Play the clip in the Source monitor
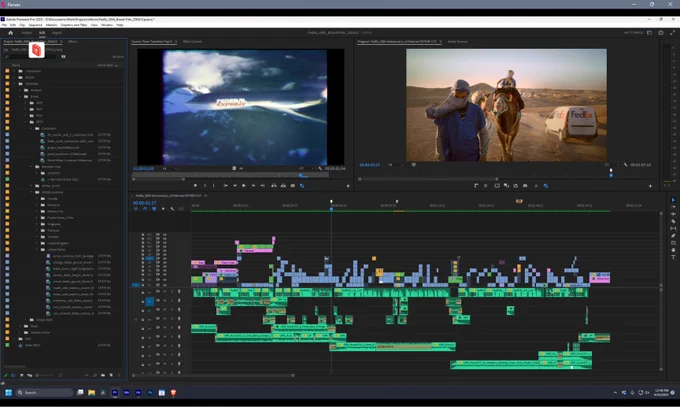 244,186
